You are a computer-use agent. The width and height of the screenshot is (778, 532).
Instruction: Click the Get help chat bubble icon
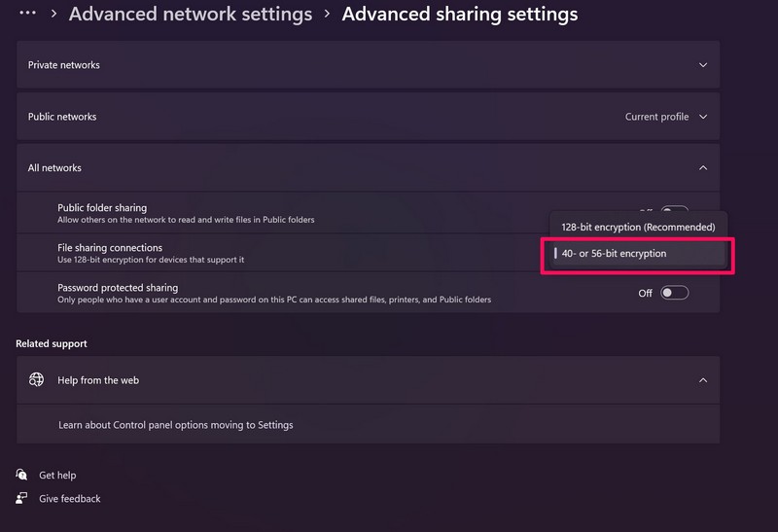(x=21, y=475)
